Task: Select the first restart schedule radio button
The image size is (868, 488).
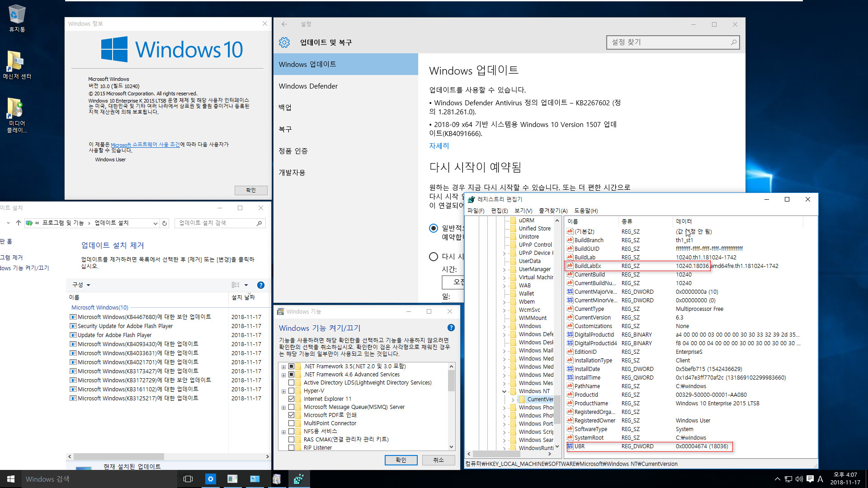Action: coord(434,228)
